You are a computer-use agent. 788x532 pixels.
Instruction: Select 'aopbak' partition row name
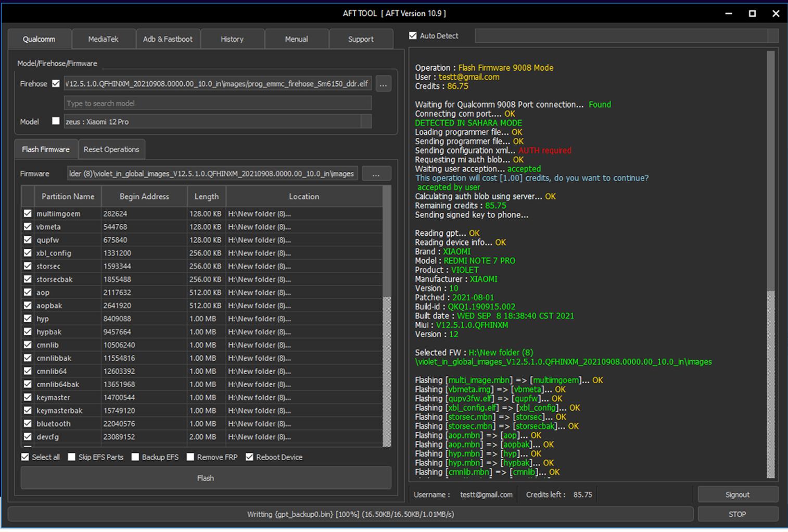tap(49, 306)
